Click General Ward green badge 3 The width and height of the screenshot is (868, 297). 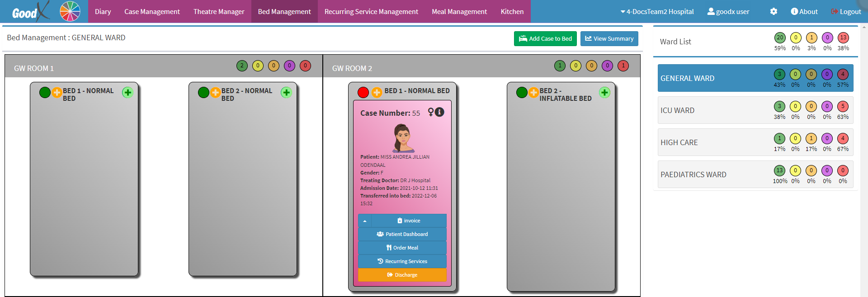(x=779, y=74)
